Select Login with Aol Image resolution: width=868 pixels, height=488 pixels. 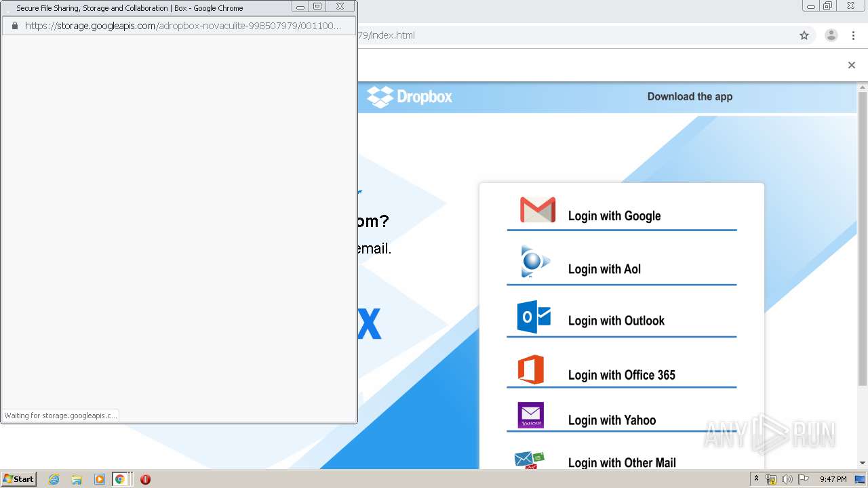[604, 269]
